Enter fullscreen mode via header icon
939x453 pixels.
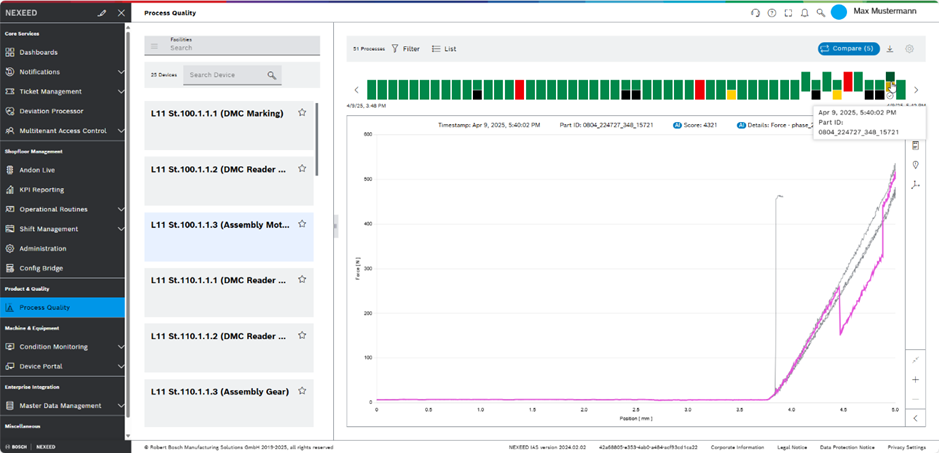pos(788,13)
